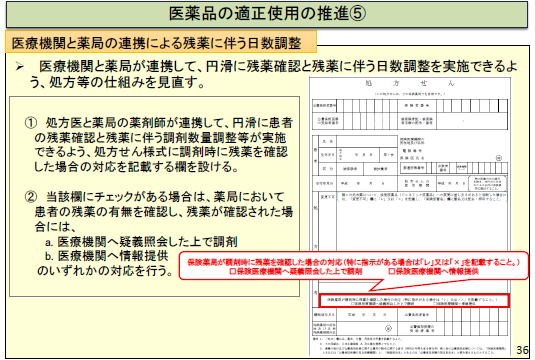Click the green title banner 医薬品の適正使用の推進
The width and height of the screenshot is (535, 360).
click(267, 14)
